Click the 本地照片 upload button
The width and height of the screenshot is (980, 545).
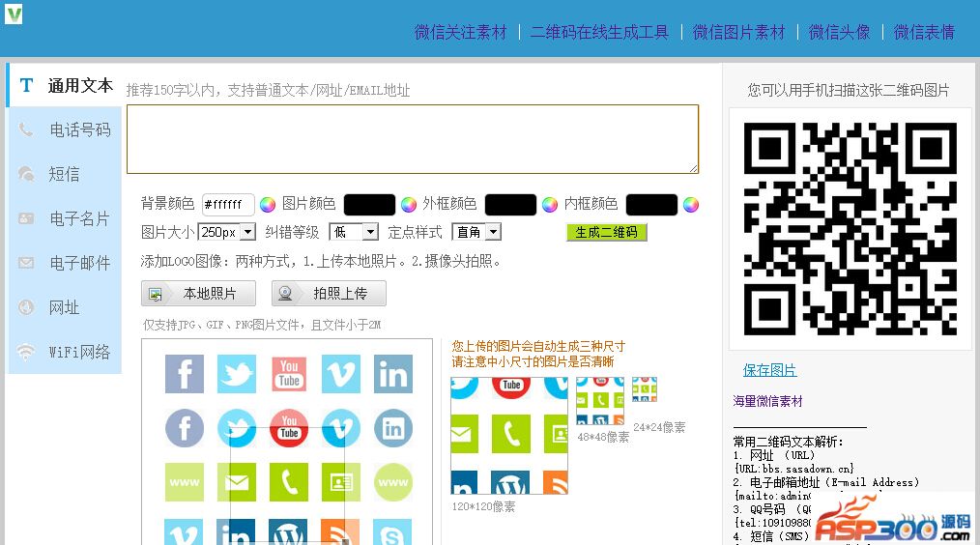[199, 293]
